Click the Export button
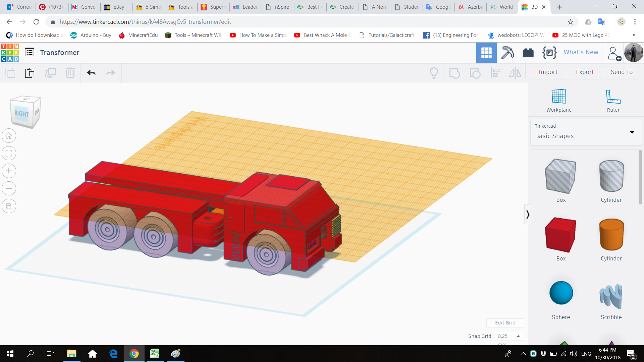The height and width of the screenshot is (362, 644). click(585, 72)
